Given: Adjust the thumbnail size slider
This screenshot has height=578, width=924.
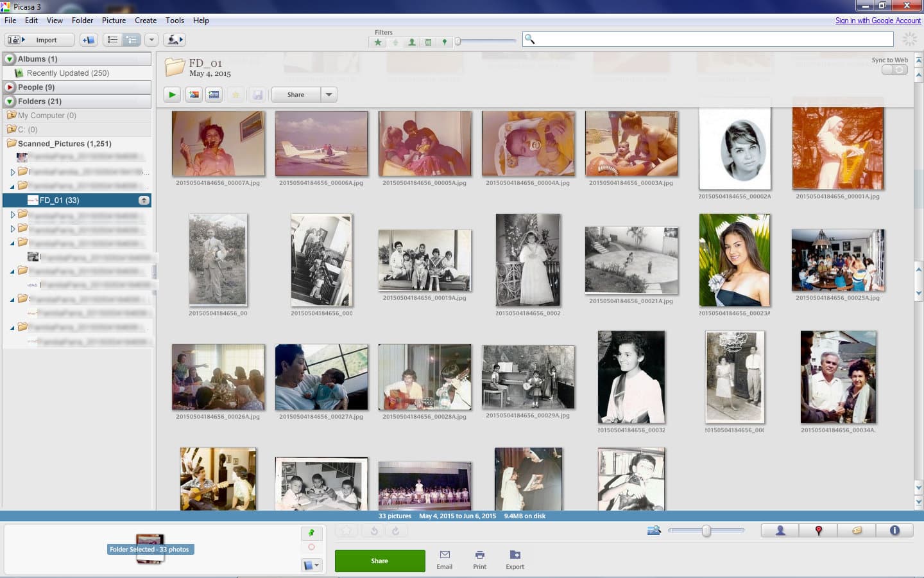Looking at the screenshot, I should 706,530.
